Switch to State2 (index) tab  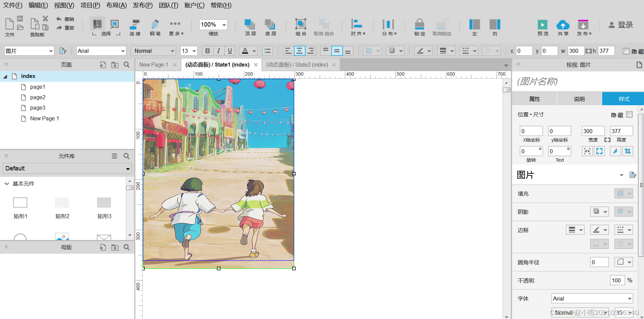(x=297, y=65)
